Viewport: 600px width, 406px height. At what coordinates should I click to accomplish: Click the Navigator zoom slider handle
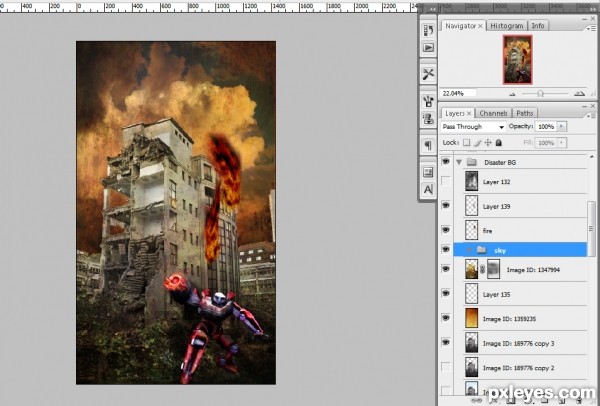540,93
